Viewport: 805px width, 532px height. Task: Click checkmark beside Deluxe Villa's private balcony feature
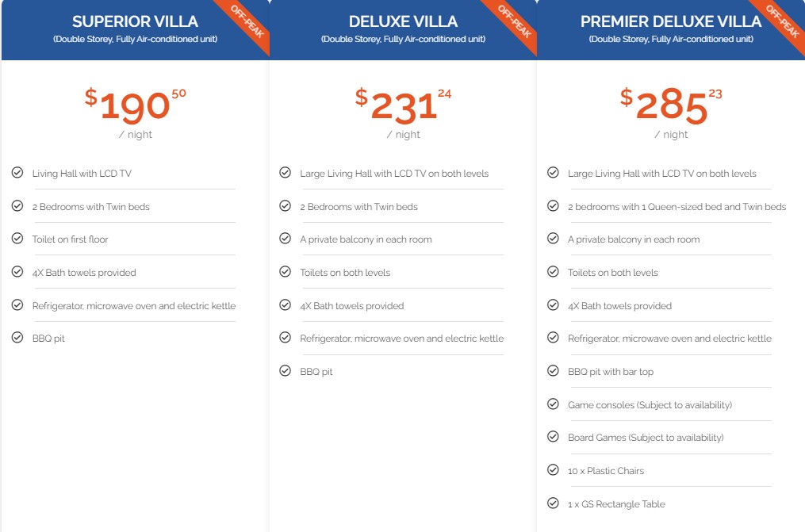tap(286, 239)
